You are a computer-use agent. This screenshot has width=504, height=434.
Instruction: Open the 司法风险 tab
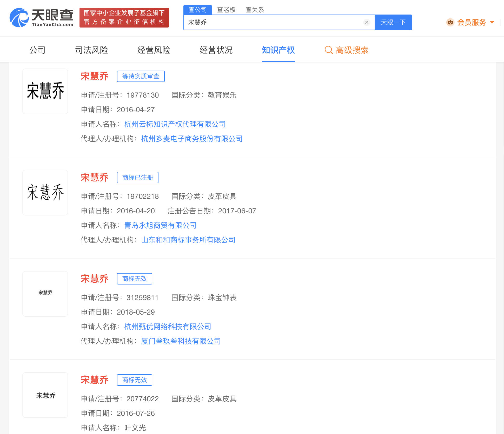pos(91,50)
